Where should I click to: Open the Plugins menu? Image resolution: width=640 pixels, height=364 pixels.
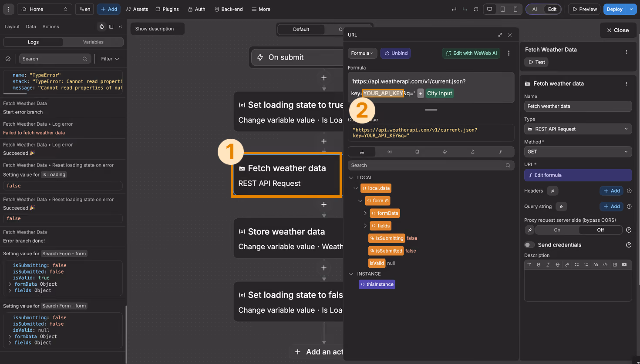click(167, 9)
